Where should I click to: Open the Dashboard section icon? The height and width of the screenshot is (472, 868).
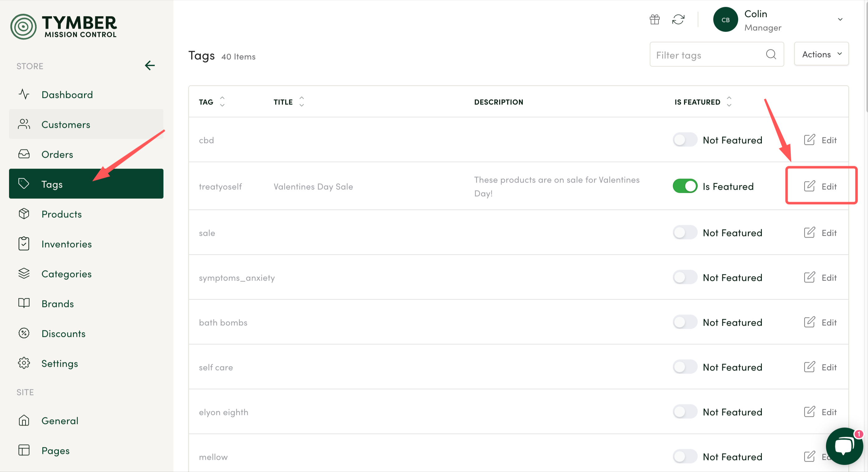24,95
